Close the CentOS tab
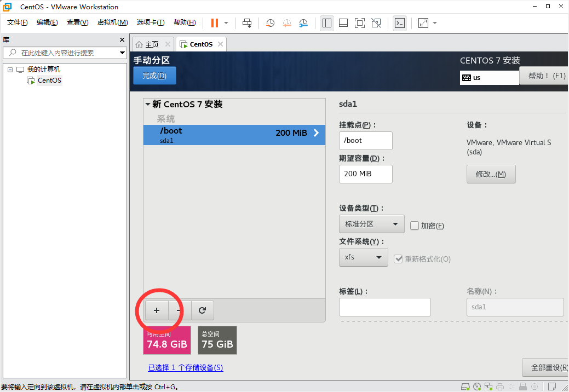The height and width of the screenshot is (392, 569). (x=220, y=44)
